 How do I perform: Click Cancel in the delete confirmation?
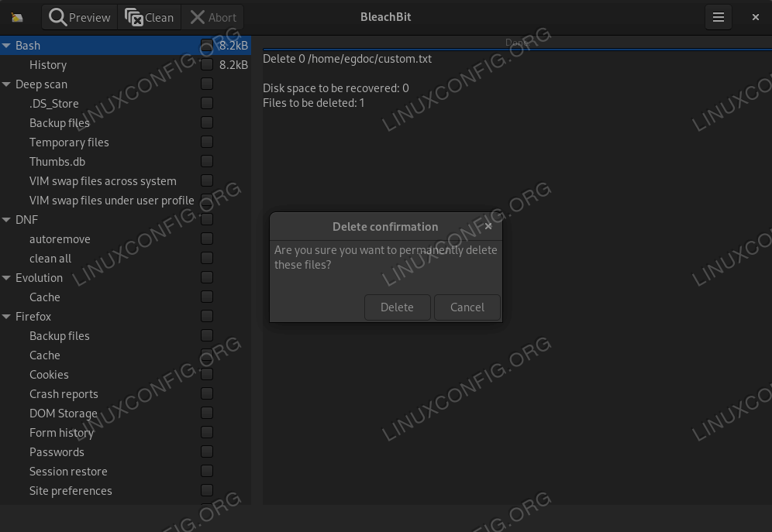pyautogui.click(x=467, y=307)
